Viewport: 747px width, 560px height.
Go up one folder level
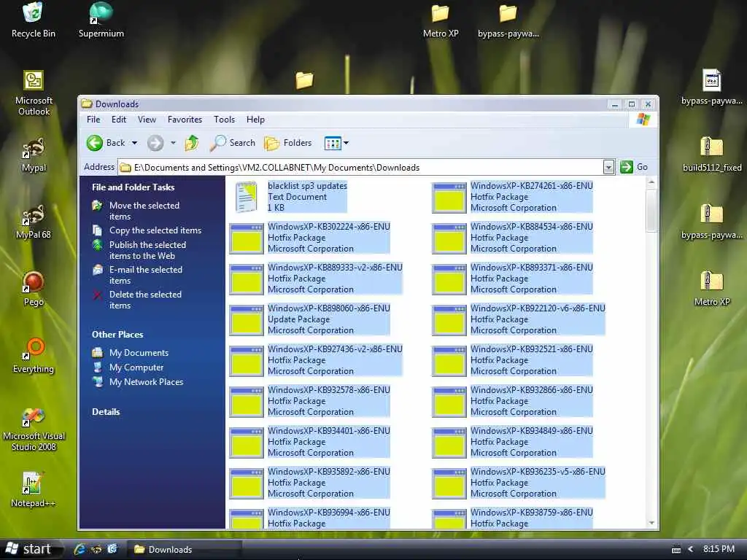click(x=192, y=143)
